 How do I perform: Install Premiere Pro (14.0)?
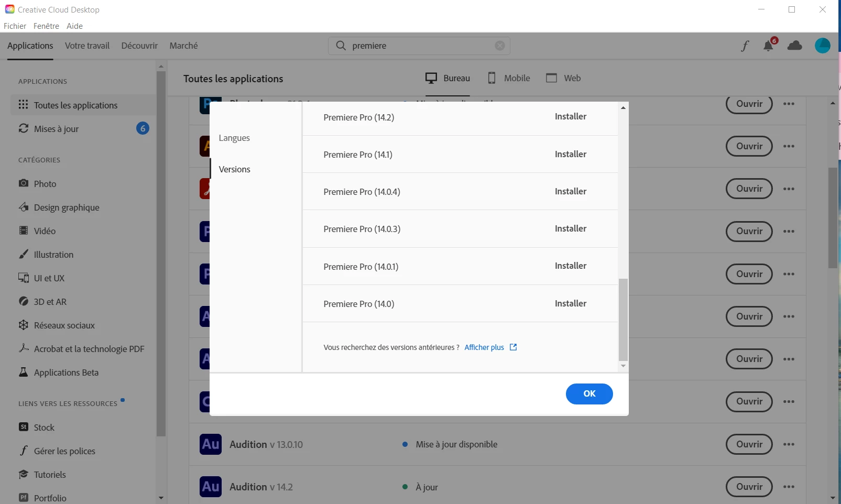pyautogui.click(x=571, y=303)
